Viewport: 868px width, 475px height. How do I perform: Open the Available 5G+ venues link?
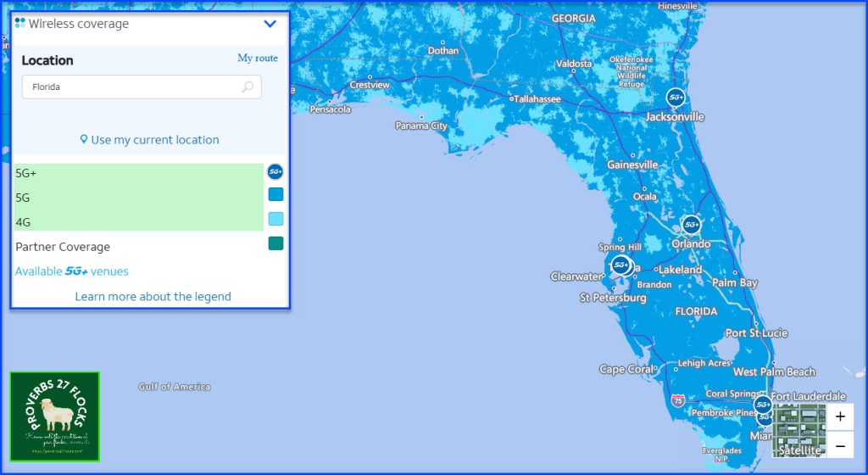[x=72, y=271]
